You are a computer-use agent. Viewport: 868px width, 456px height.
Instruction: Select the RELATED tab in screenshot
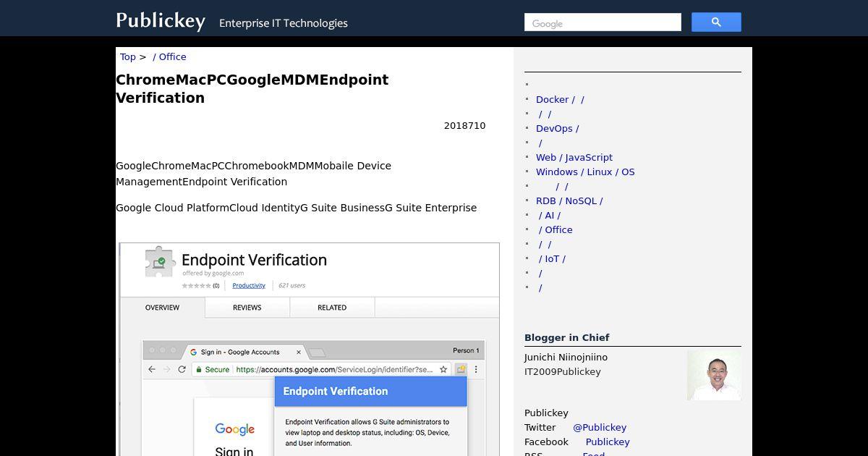332,308
